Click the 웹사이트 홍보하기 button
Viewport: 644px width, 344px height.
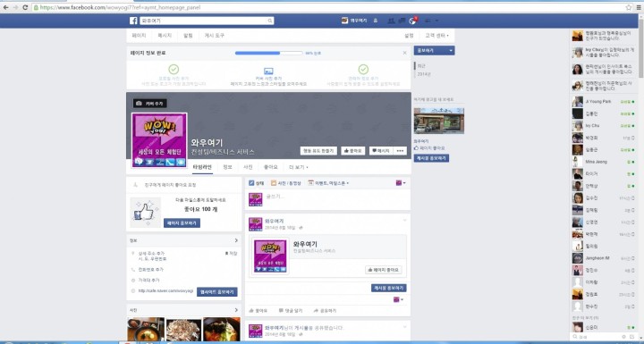216,292
